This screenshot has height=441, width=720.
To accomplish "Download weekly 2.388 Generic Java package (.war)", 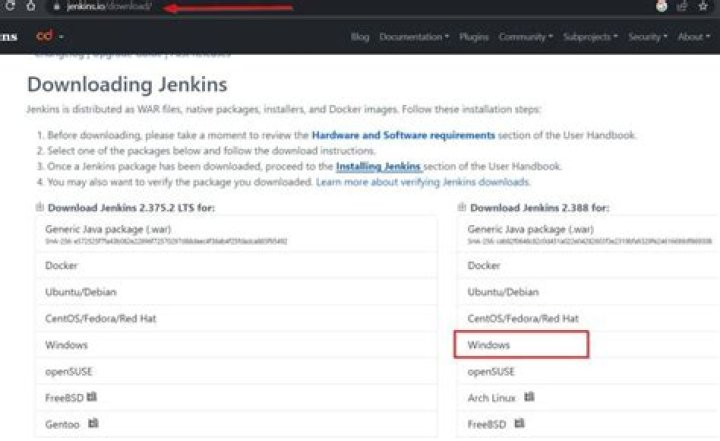I will tap(589, 234).
